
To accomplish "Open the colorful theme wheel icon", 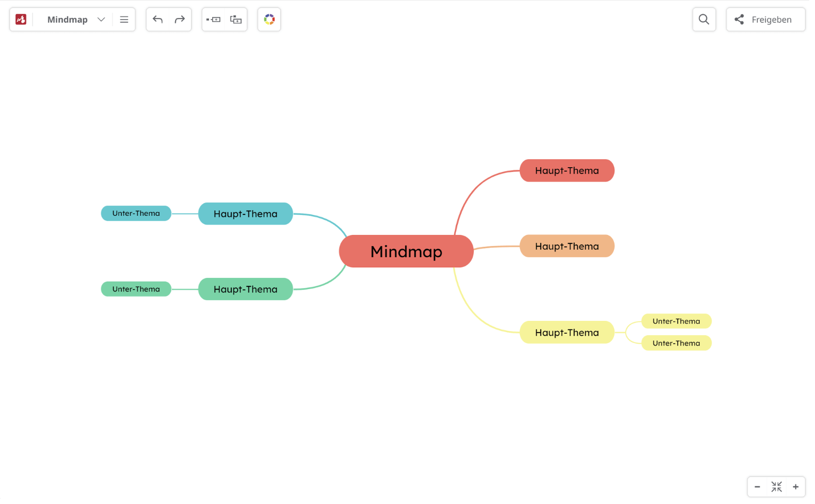I will (x=269, y=20).
